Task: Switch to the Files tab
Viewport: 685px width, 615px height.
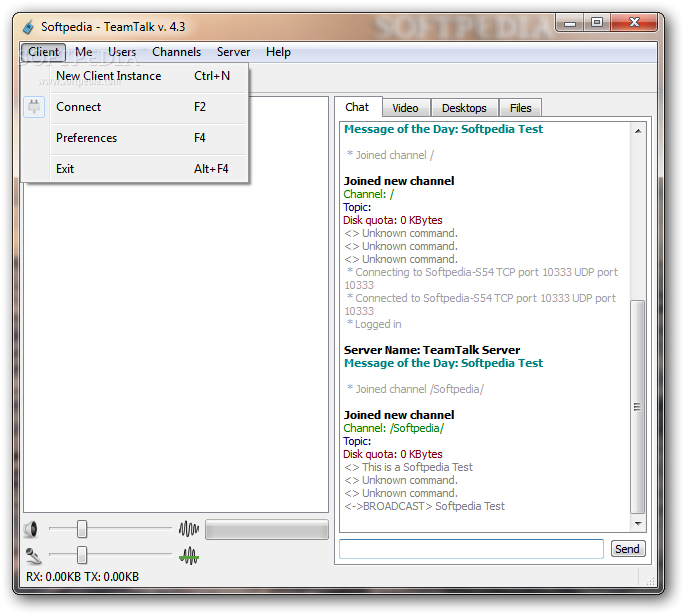Action: [x=520, y=108]
